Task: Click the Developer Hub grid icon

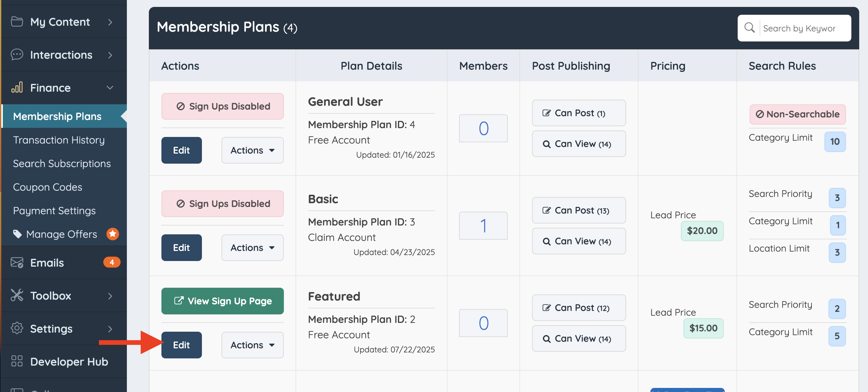Action: 17,361
